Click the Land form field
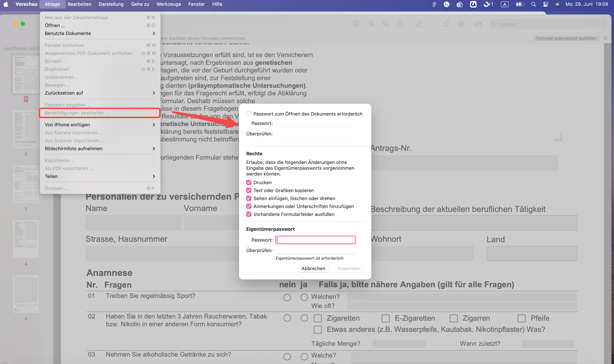The height and width of the screenshot is (364, 614). coord(532,253)
